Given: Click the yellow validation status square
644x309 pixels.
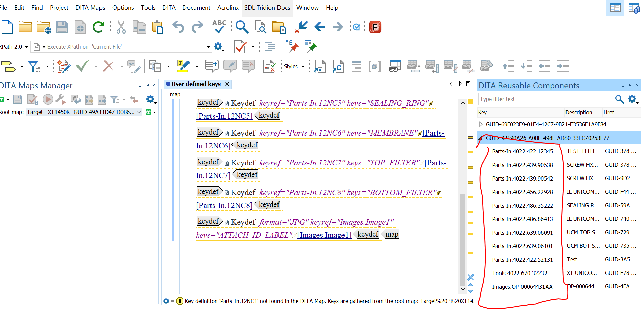Looking at the screenshot, I should [x=470, y=102].
